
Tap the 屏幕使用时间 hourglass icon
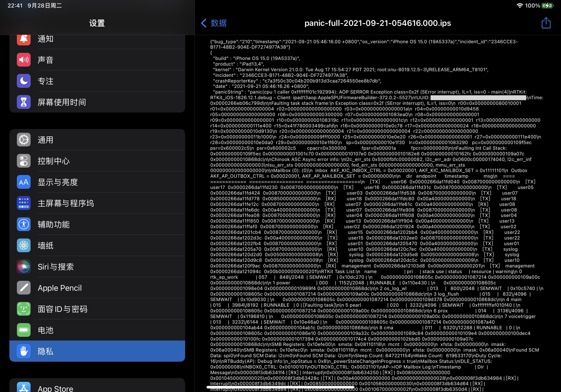pos(24,102)
